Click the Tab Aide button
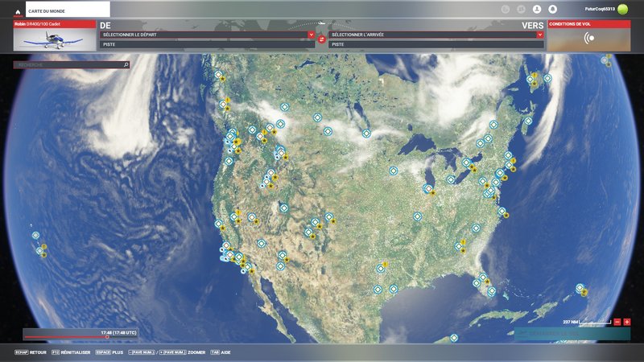644x362 pixels. [221, 352]
